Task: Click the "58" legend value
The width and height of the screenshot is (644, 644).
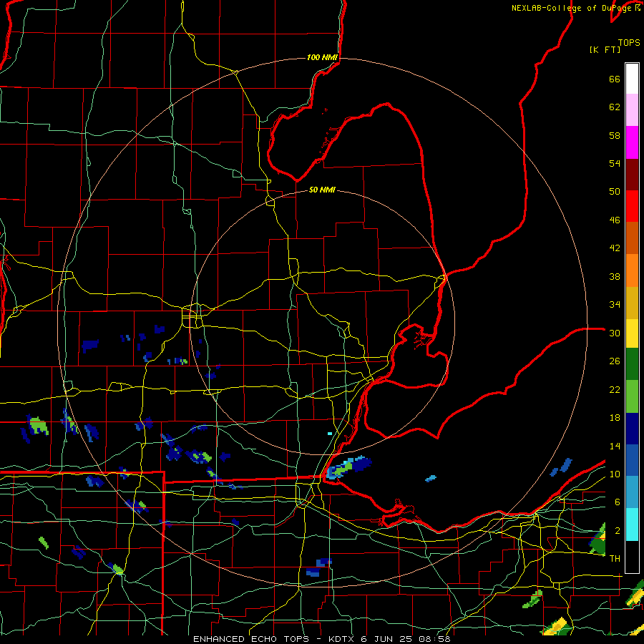Action: 615,135
